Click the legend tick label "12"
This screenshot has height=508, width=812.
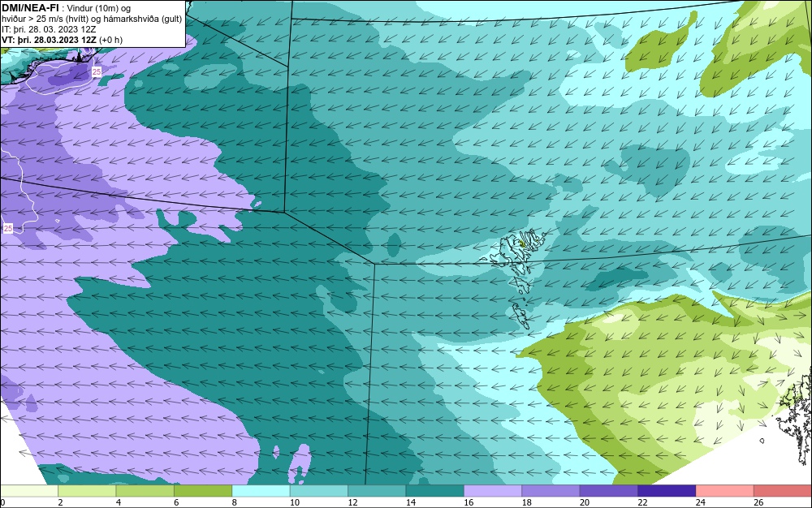click(x=352, y=502)
